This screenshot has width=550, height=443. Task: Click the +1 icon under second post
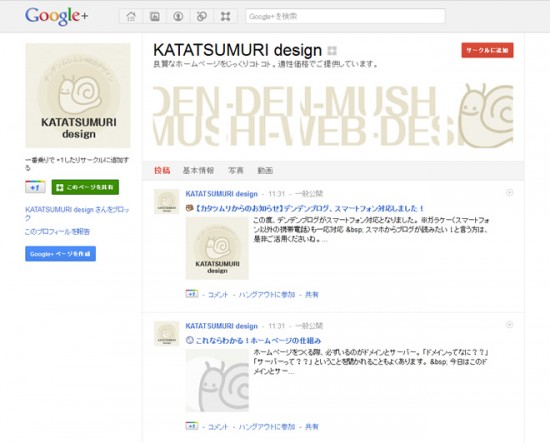(192, 426)
